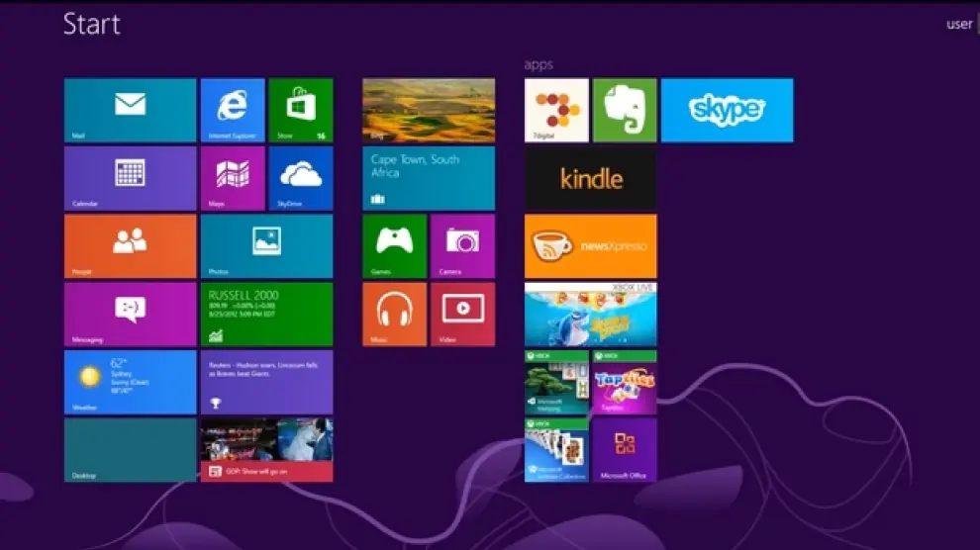Launch Skype from the apps group

click(727, 110)
